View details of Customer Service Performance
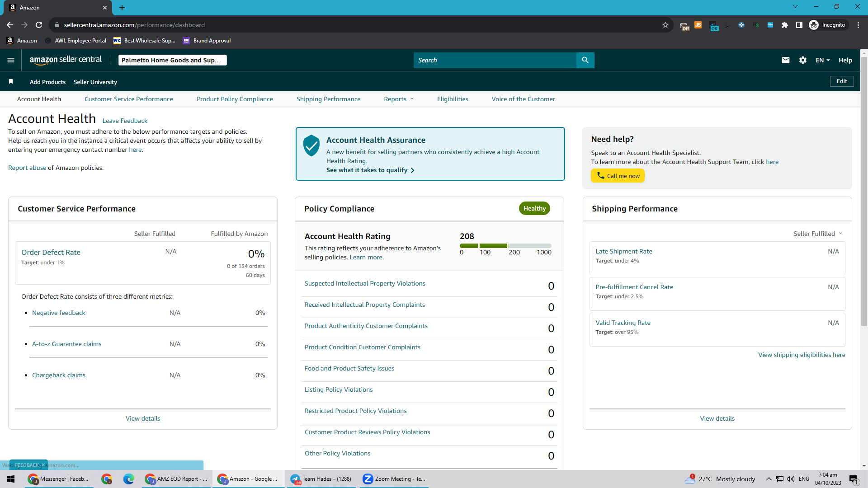 (143, 418)
